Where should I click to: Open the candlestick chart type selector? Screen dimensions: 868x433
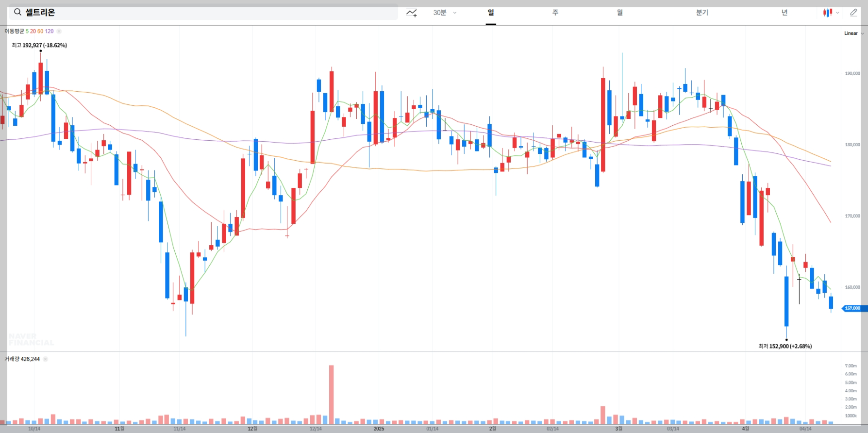click(831, 13)
